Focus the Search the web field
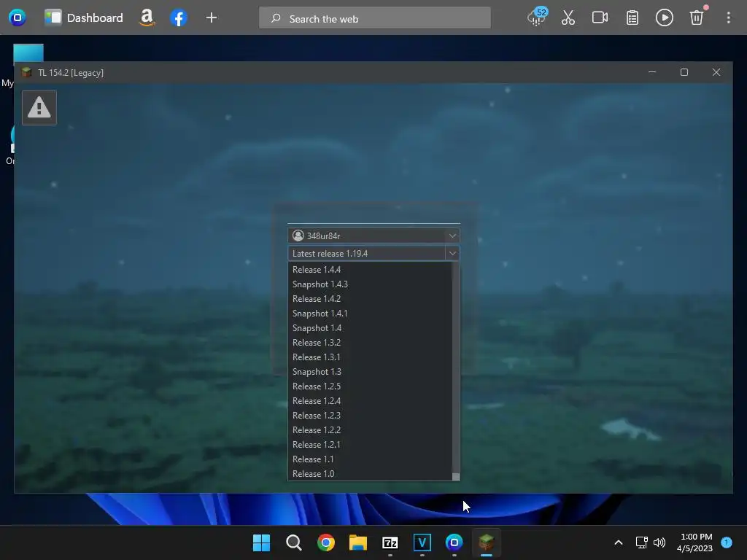This screenshot has height=560, width=747. click(x=375, y=18)
